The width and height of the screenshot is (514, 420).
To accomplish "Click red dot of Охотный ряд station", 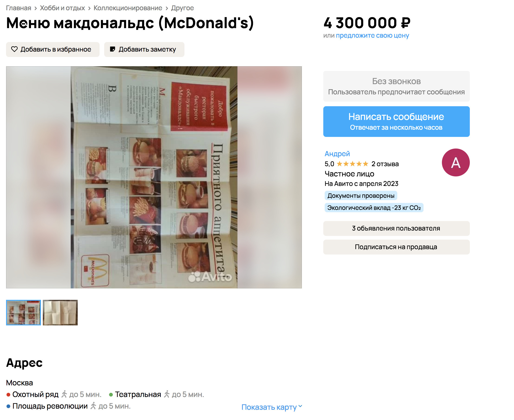I will click(8, 395).
